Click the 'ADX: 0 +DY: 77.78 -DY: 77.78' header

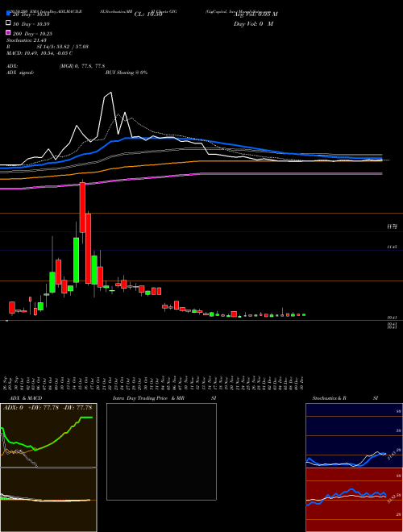48,408
